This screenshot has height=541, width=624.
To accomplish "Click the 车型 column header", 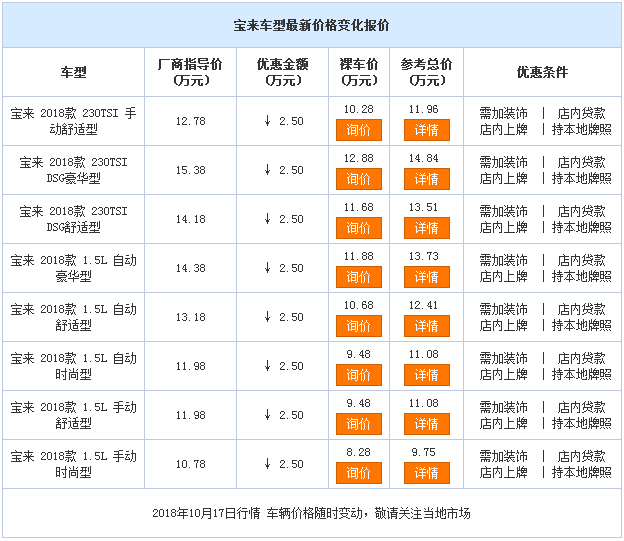I will (x=73, y=72).
